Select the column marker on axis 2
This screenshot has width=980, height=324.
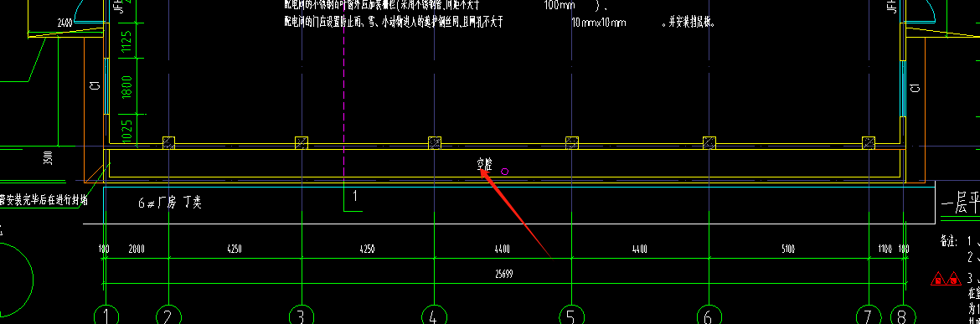(168, 143)
